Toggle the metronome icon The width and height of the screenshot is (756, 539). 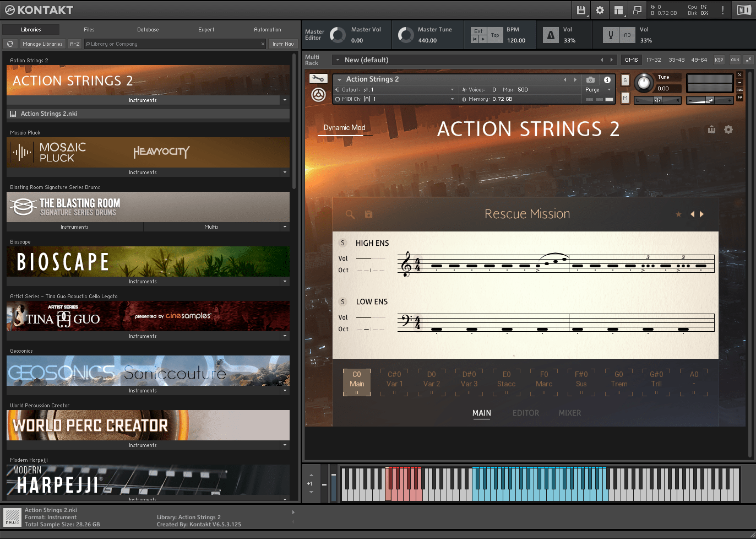click(x=551, y=35)
